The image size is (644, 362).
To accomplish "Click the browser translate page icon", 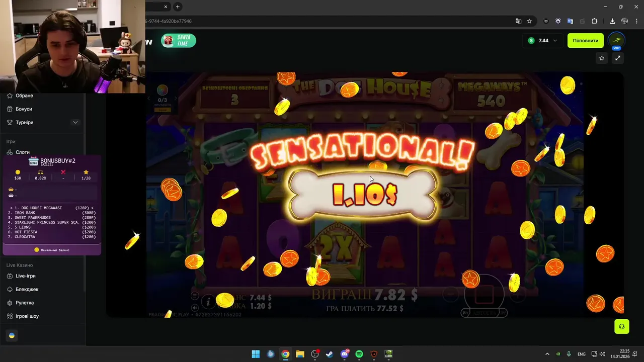I will 518,21.
